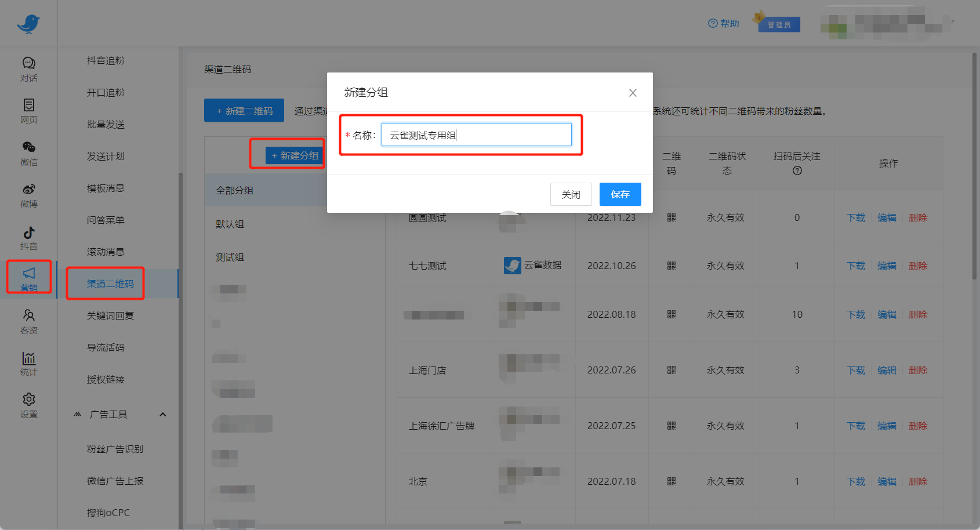Click the 名称 name input field
980x530 pixels.
[x=477, y=135]
